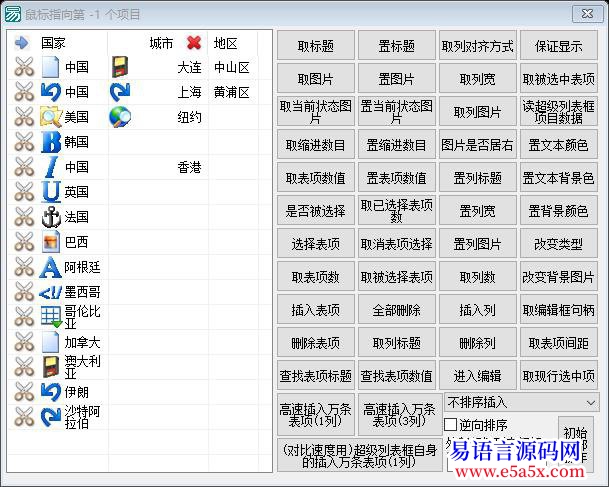The image size is (609, 487).
Task: Click the anchor icon beside 法国
Action: click(x=51, y=217)
